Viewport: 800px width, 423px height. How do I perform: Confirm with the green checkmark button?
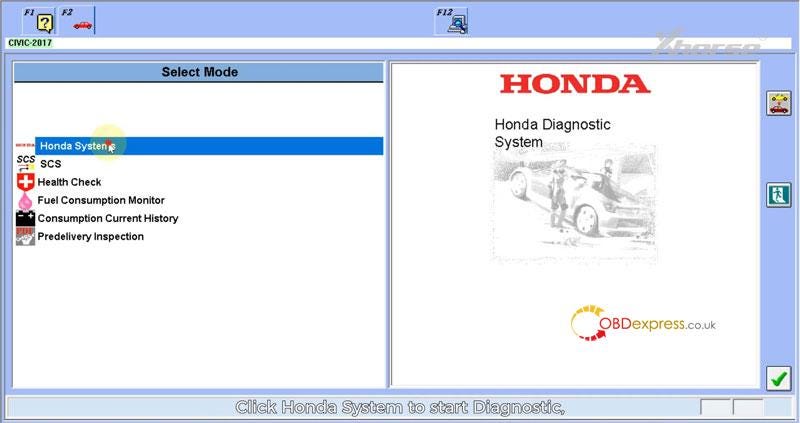pos(779,379)
